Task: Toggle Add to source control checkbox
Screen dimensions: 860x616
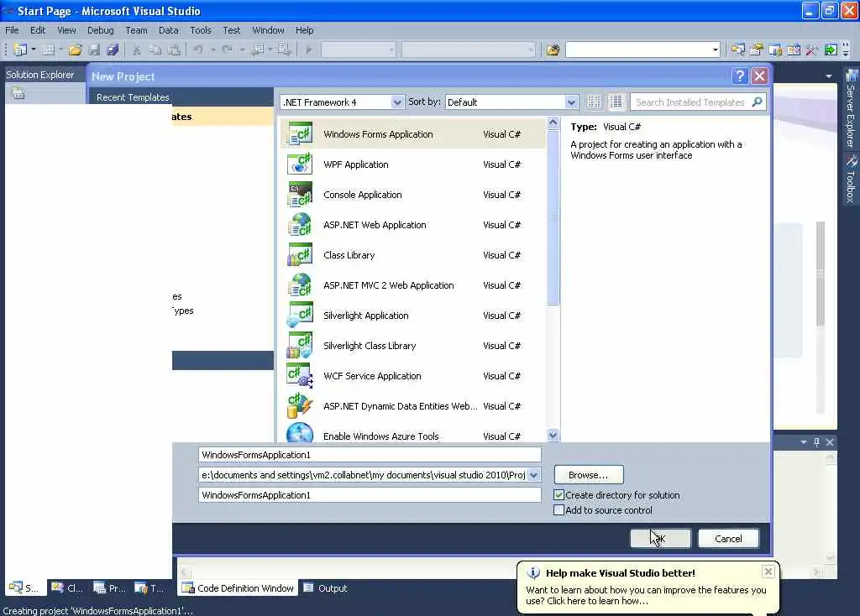Action: coord(558,509)
